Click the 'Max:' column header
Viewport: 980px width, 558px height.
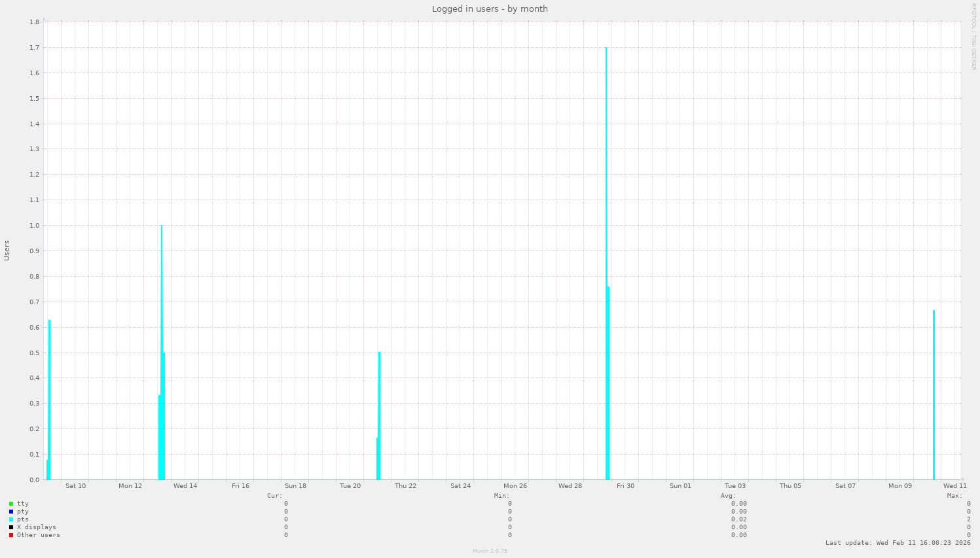coord(954,496)
